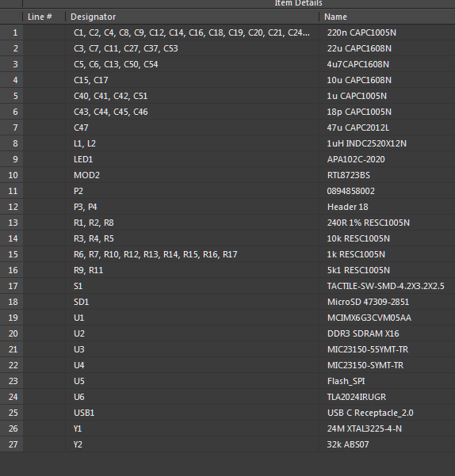Click the 4u7CAPC1608N name cell
This screenshot has width=455, height=476.
388,64
